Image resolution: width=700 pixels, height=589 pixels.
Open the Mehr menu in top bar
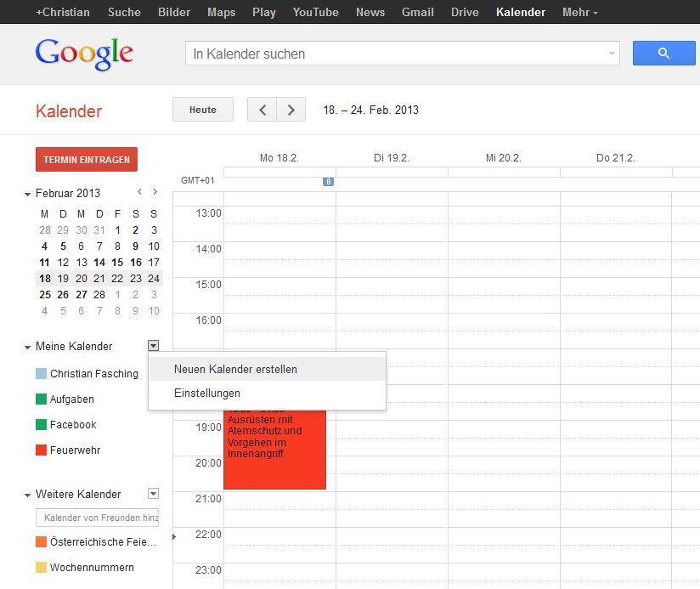click(579, 12)
